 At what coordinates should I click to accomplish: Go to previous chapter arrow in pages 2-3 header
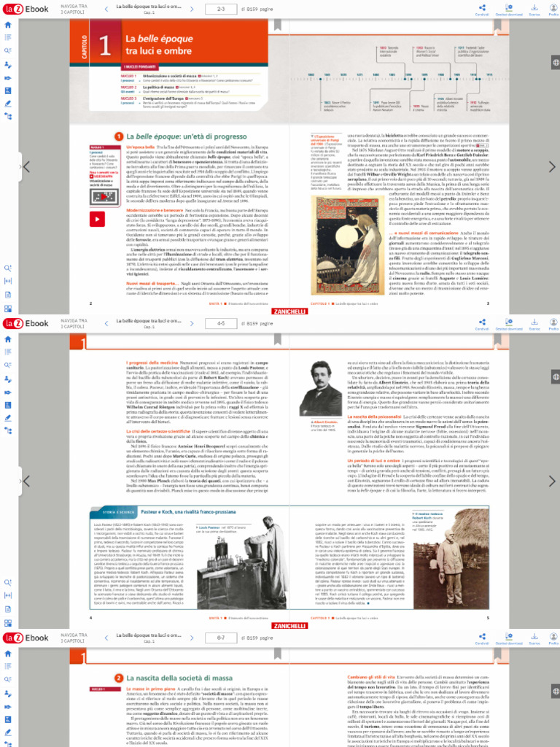pos(106,9)
